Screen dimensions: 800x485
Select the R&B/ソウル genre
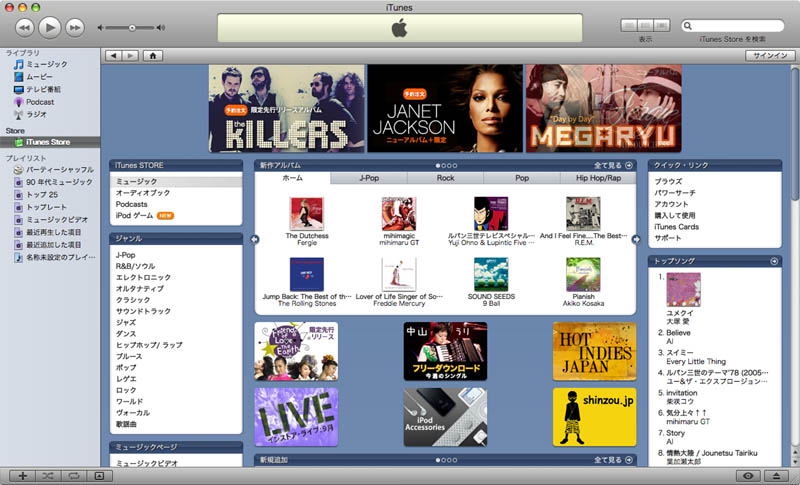135,266
